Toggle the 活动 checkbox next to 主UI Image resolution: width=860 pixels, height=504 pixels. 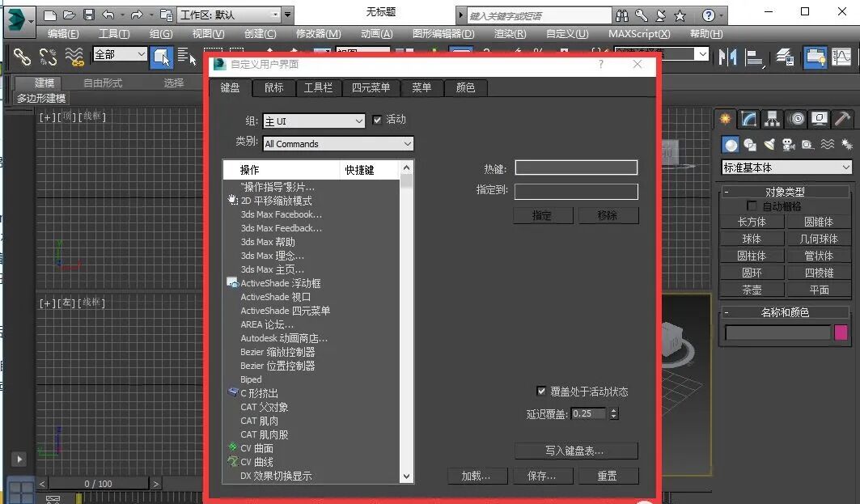[x=377, y=118]
